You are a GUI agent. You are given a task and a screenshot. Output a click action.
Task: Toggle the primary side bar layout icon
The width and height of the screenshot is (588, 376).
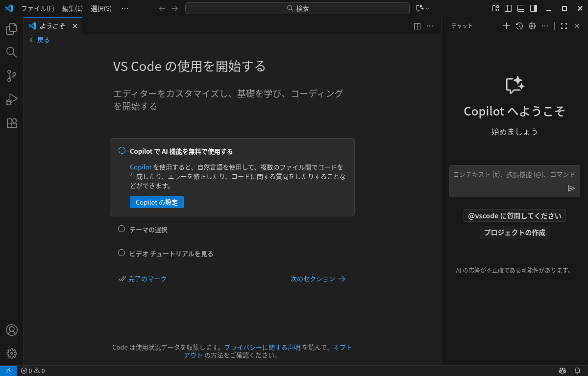coord(508,8)
